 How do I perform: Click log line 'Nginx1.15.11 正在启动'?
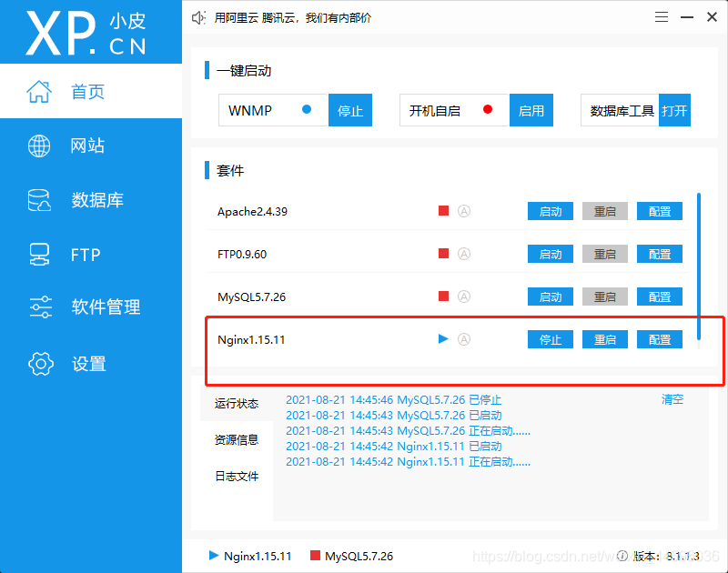pos(408,462)
